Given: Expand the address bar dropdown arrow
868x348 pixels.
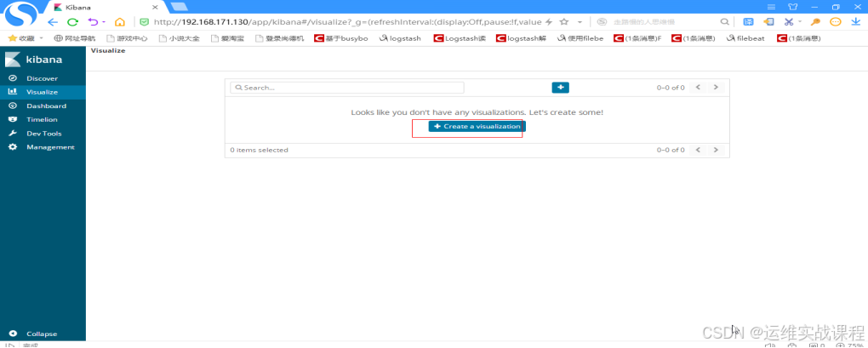Looking at the screenshot, I should [580, 23].
